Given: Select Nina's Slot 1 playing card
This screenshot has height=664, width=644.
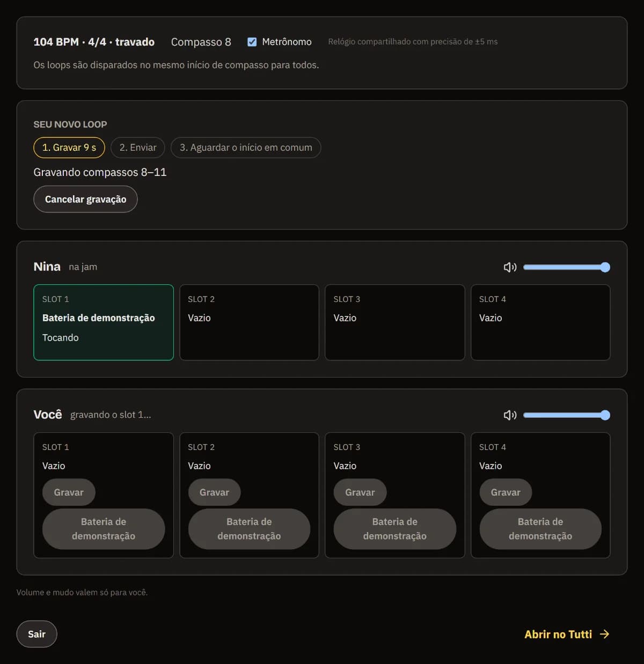Looking at the screenshot, I should point(104,322).
